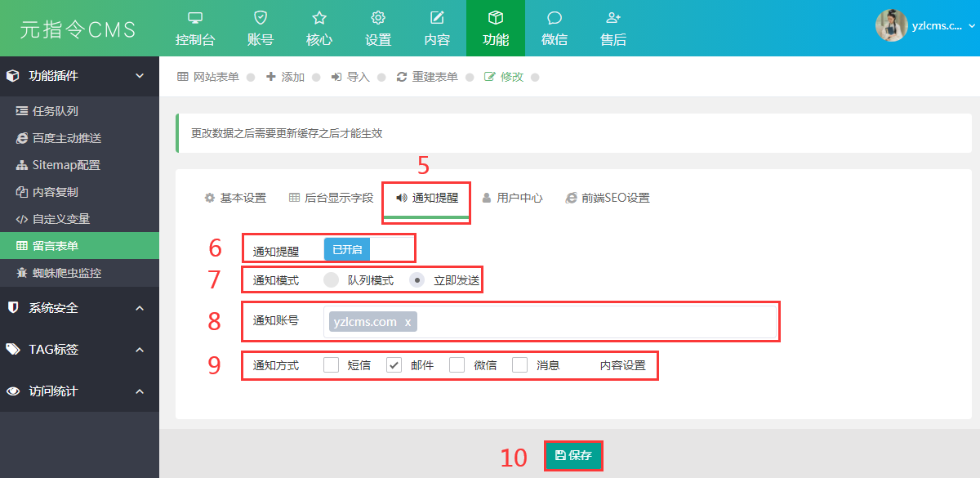Click the refresh icon beside 重建表单
980x478 pixels.
(402, 77)
